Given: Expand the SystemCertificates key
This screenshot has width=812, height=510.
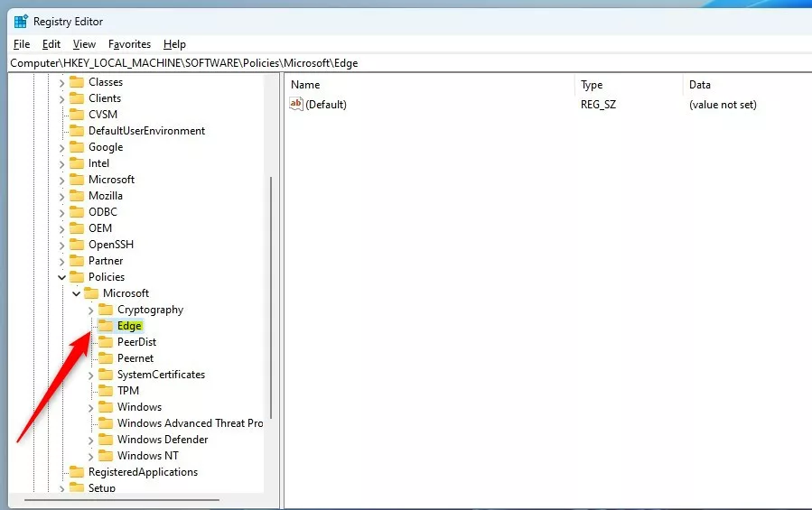Looking at the screenshot, I should [x=90, y=375].
